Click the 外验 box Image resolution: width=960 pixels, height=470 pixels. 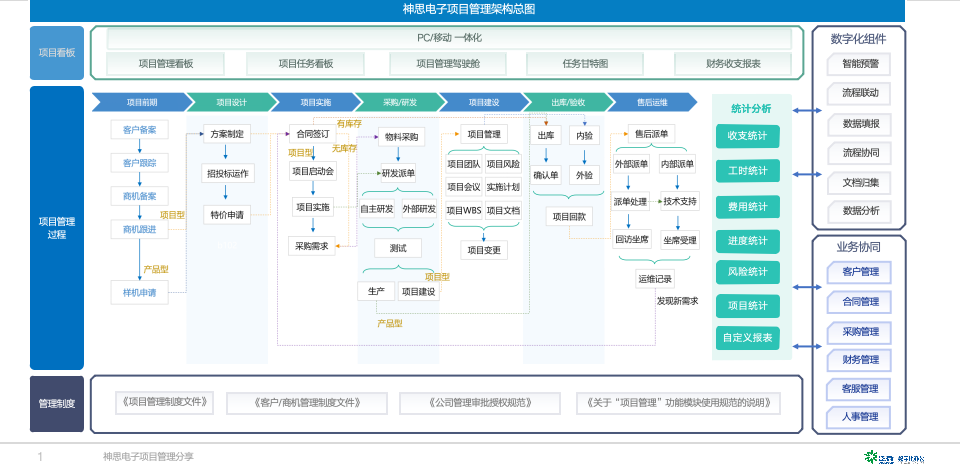584,175
